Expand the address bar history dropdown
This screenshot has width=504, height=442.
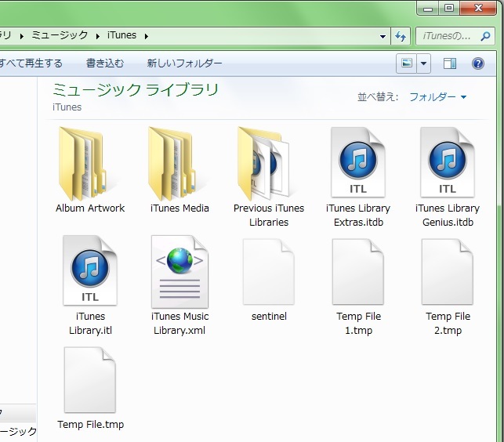383,36
